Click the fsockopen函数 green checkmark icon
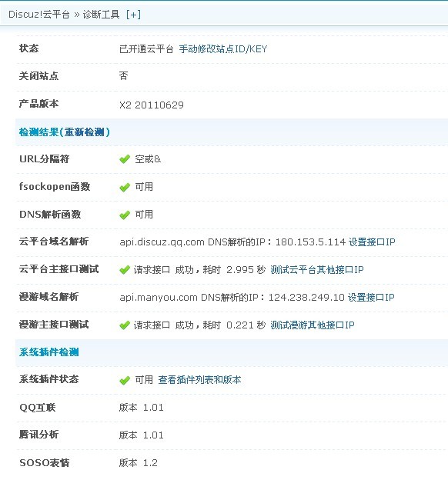 [125, 187]
